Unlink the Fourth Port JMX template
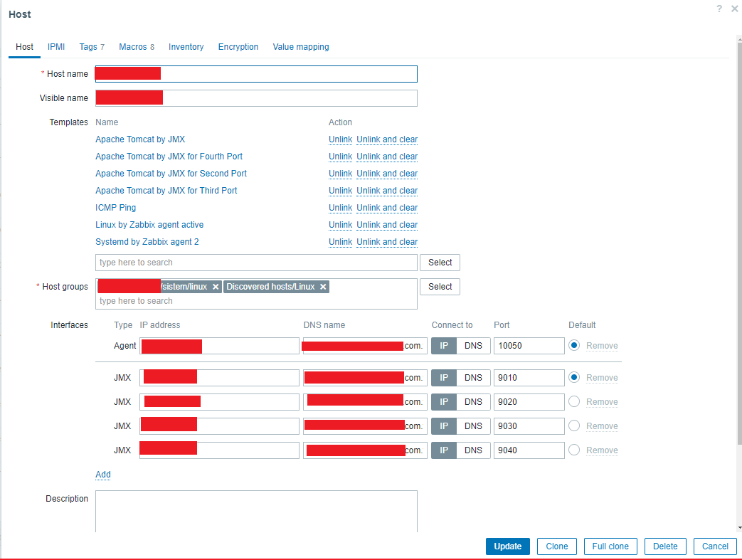 point(340,157)
